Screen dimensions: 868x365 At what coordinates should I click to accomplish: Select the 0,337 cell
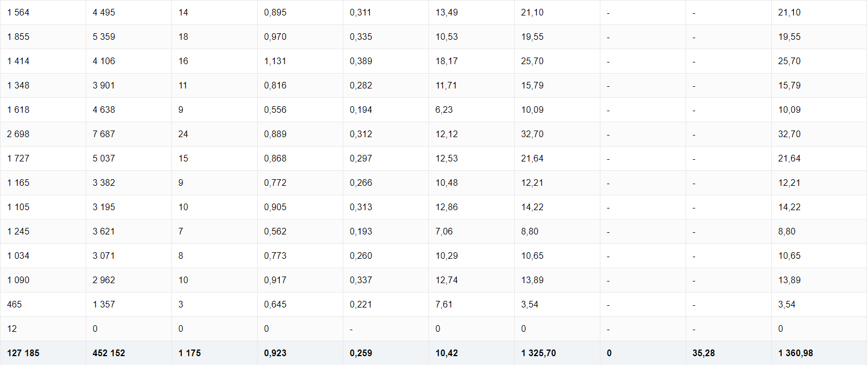[386, 280]
